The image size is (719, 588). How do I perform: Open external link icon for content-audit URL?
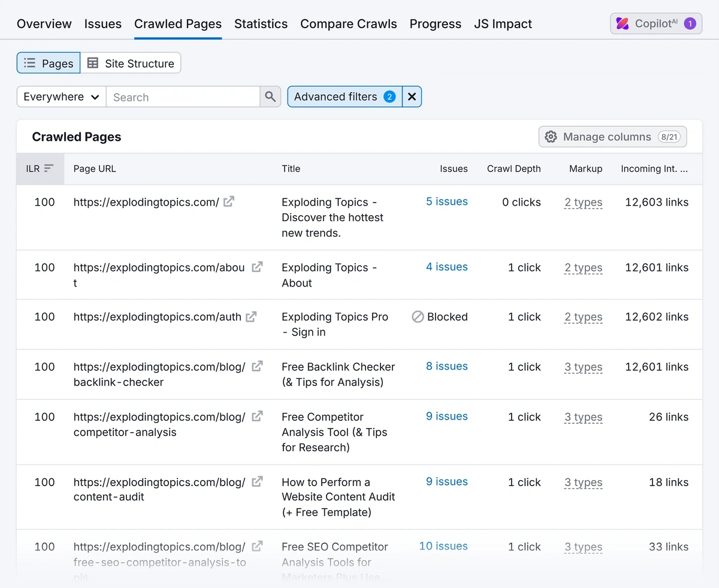[x=257, y=481]
